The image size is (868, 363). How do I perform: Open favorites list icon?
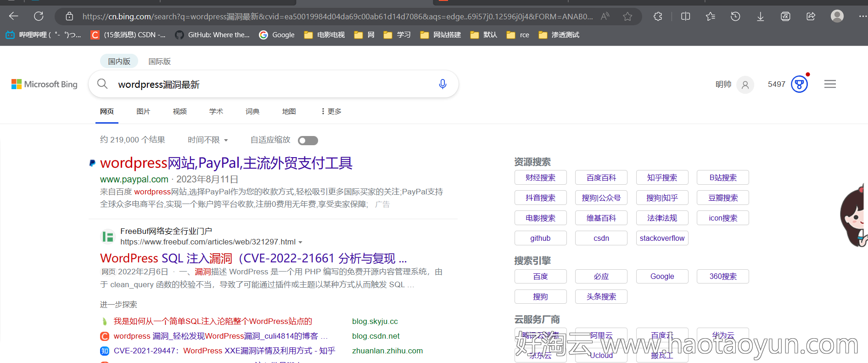point(711,17)
